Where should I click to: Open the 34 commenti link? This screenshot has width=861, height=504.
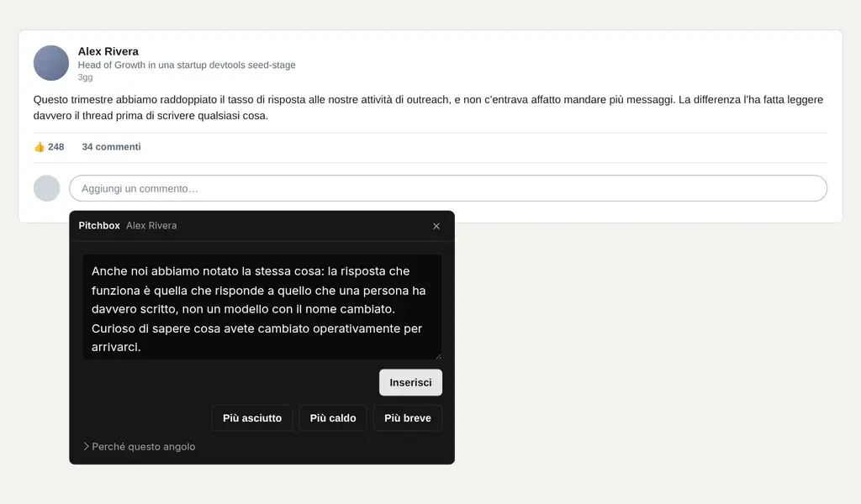[112, 147]
